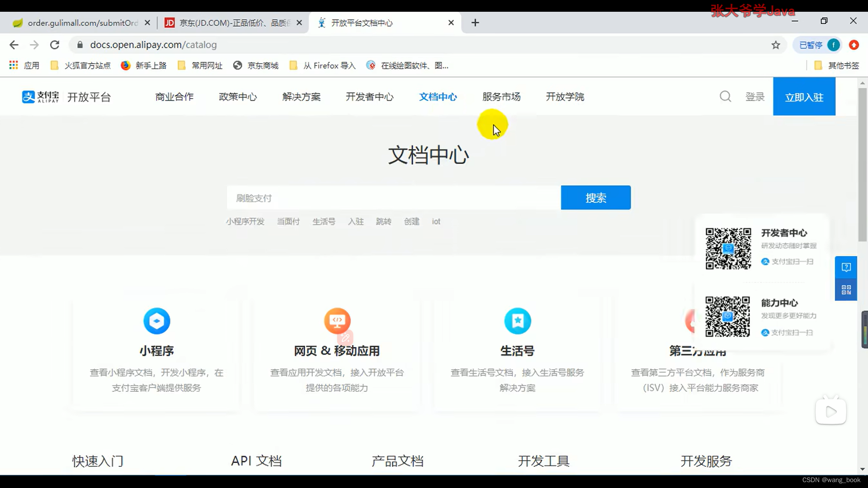
Task: Select the 产品文档 section tab
Action: pyautogui.click(x=397, y=461)
